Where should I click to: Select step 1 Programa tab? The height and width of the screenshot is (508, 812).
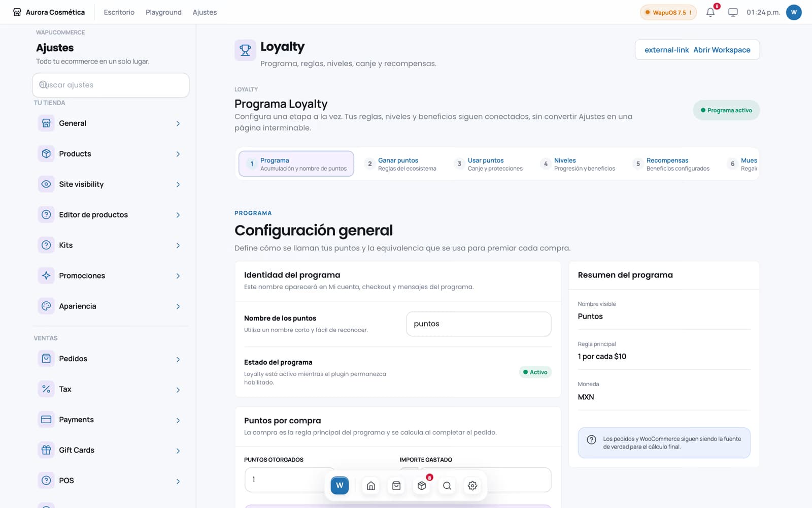tap(296, 164)
